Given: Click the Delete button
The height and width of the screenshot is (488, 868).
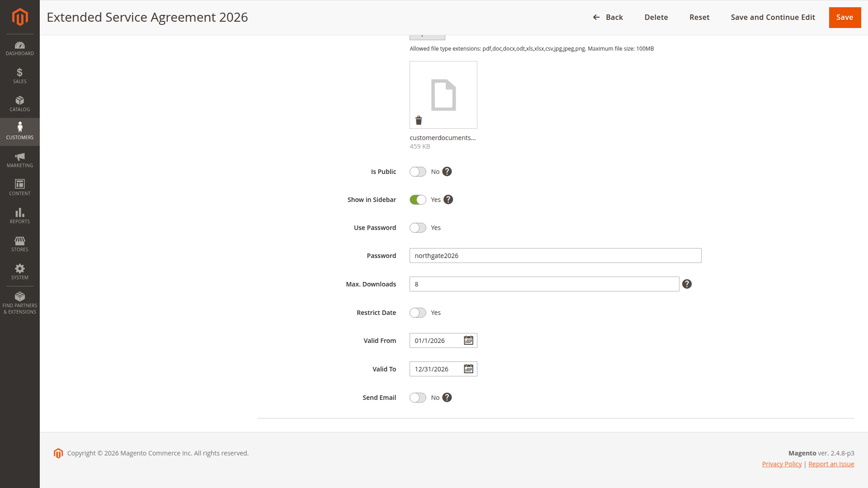Looking at the screenshot, I should (656, 17).
